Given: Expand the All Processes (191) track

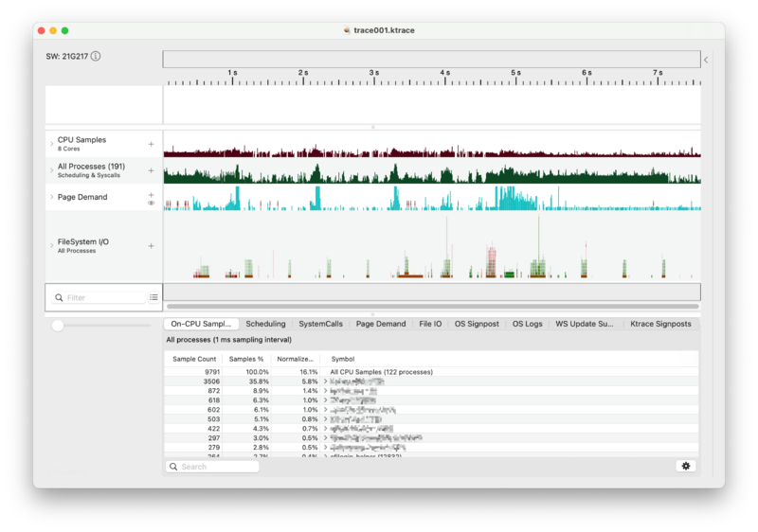Looking at the screenshot, I should [52, 170].
